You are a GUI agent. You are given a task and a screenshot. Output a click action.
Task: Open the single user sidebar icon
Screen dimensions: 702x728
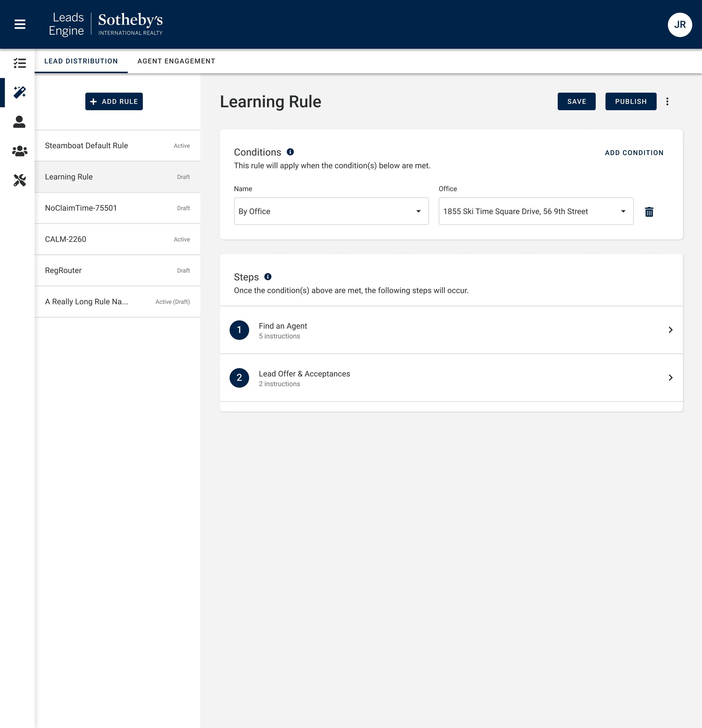coord(19,122)
